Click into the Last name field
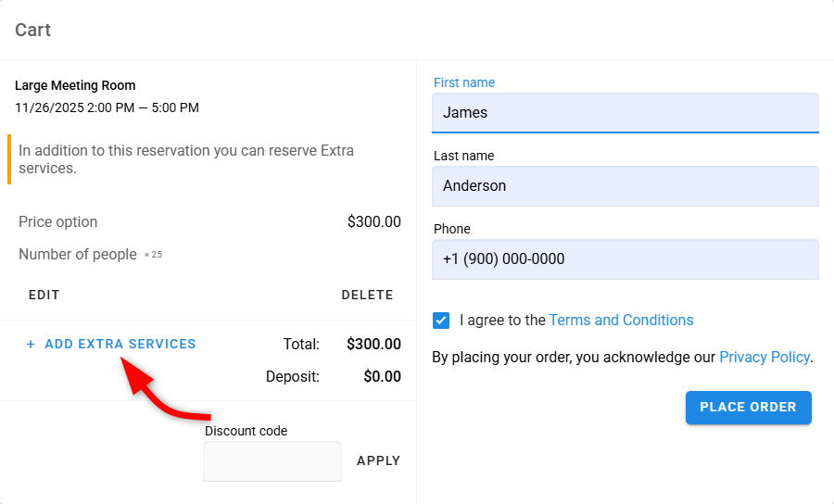834x504 pixels. pos(625,186)
